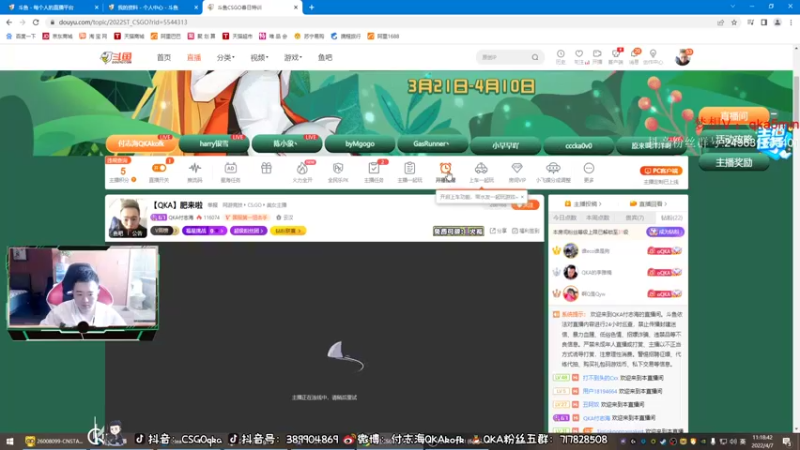The image size is (800, 450).
Task: Open the 全民乐PK shield icon
Action: tap(338, 168)
